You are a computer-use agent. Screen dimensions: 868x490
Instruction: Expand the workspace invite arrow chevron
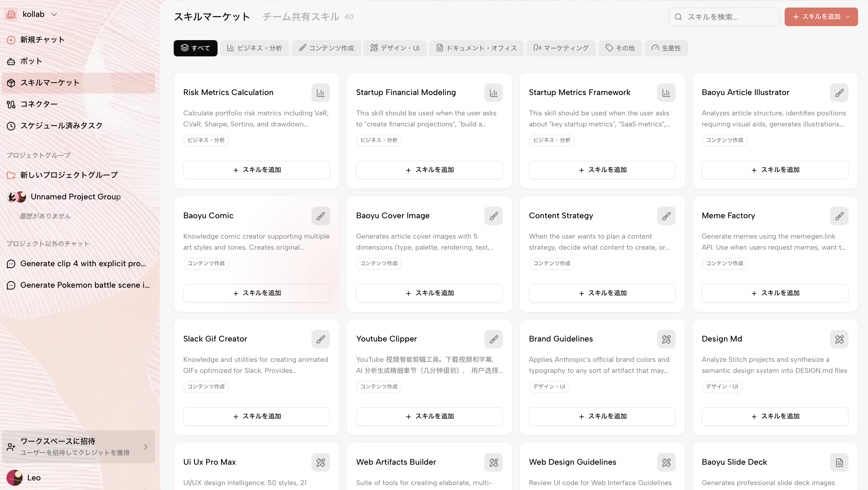146,447
